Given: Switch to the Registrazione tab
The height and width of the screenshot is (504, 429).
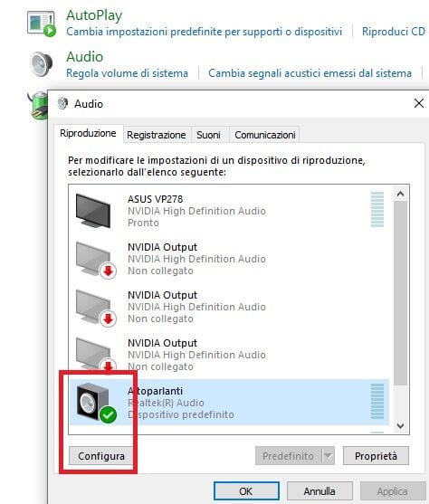Looking at the screenshot, I should 157,135.
